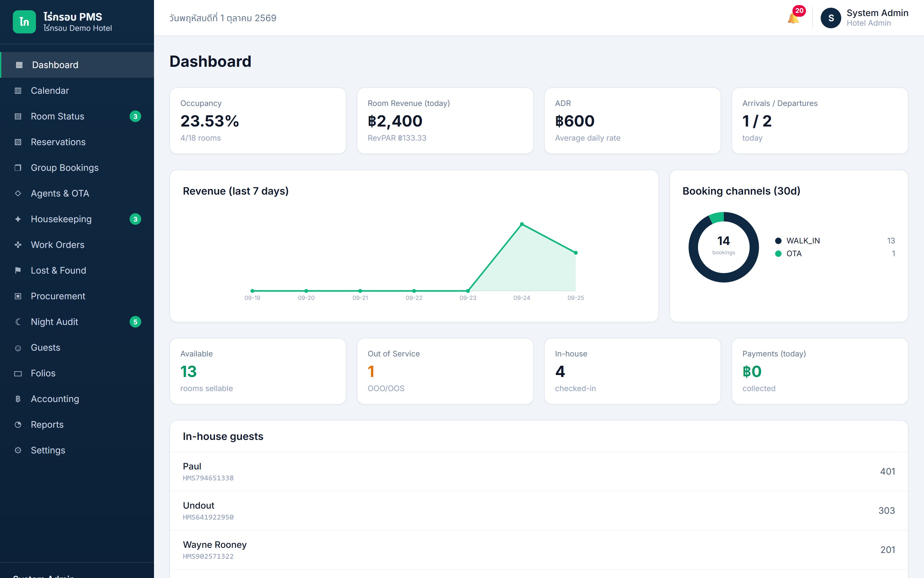Select the Room Status badge showing 3
The width and height of the screenshot is (924, 578).
coord(135,116)
